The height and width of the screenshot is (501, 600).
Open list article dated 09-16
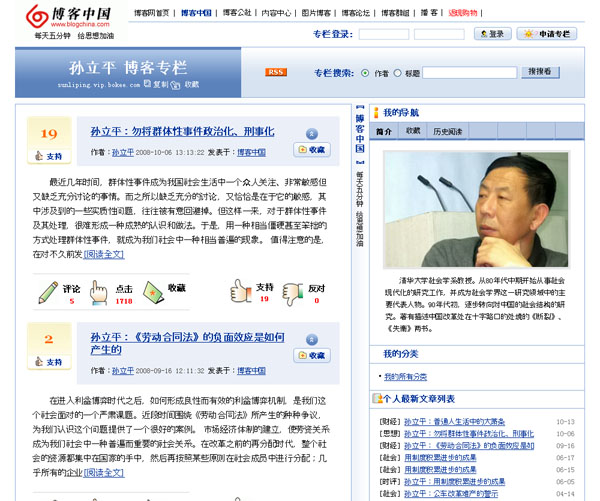pos(469,446)
